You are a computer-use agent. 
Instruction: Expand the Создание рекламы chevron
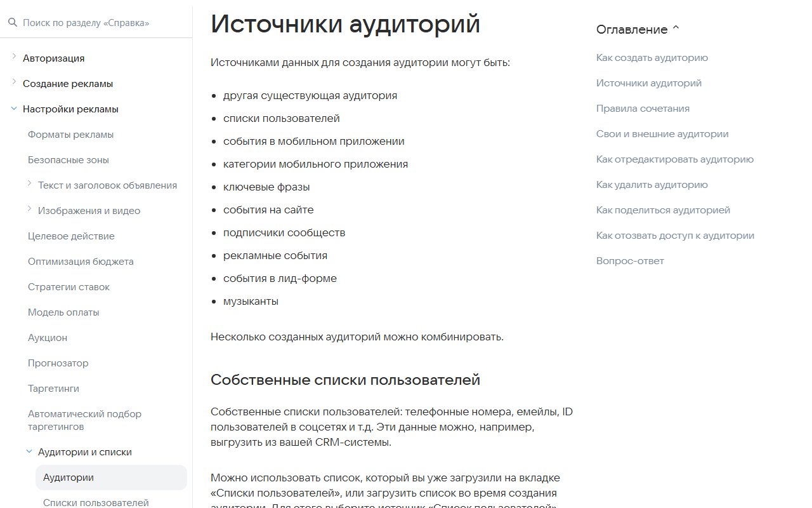(x=14, y=83)
